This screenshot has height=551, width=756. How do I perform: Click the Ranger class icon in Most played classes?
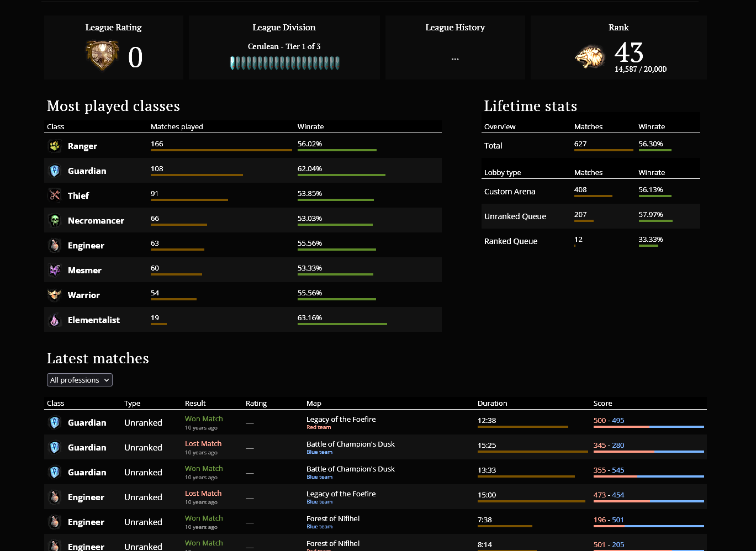(x=55, y=146)
